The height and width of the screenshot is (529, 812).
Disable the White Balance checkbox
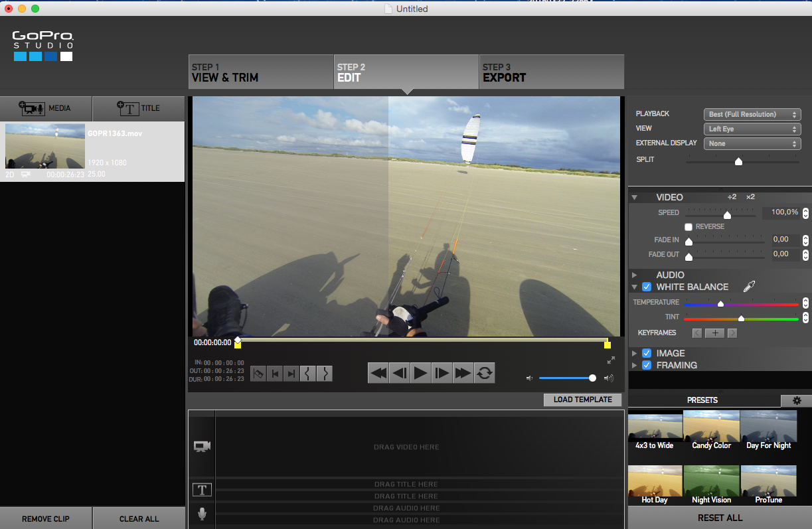click(x=647, y=287)
